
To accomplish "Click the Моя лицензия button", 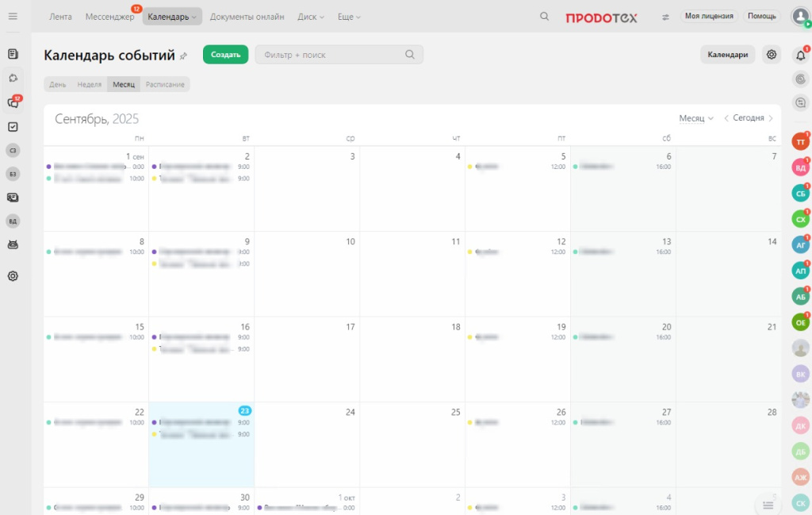I will 709,16.
